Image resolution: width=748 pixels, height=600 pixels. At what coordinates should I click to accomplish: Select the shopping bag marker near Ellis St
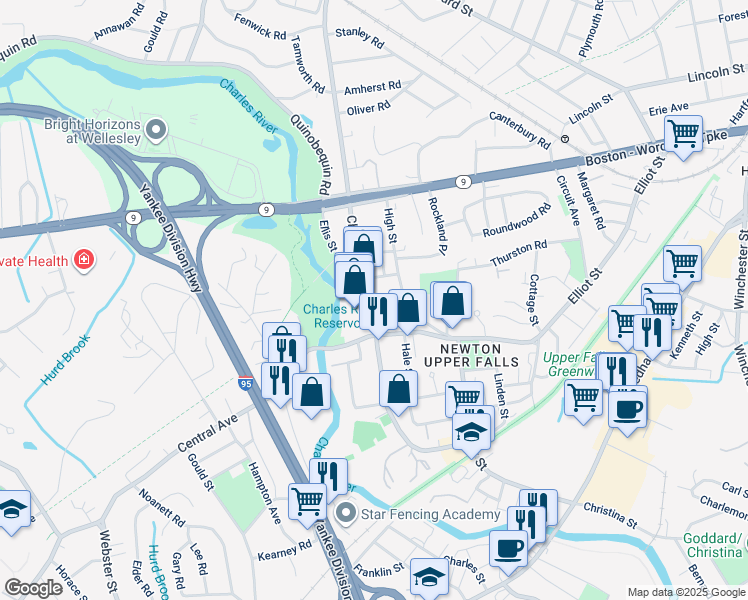363,246
